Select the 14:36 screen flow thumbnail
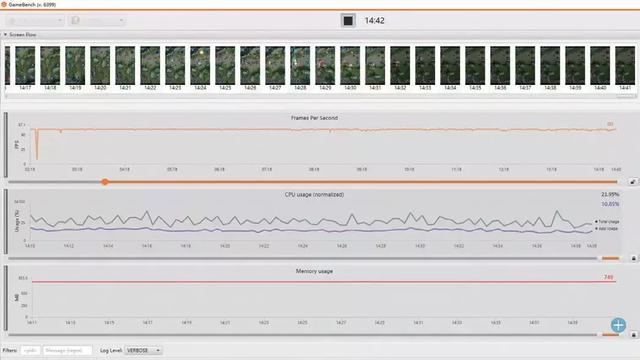This screenshot has height=360, width=640. click(500, 65)
